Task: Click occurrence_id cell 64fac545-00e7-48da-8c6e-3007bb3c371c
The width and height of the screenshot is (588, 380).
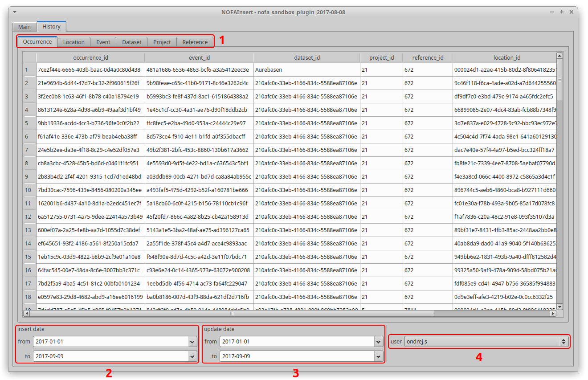Action: pos(91,270)
